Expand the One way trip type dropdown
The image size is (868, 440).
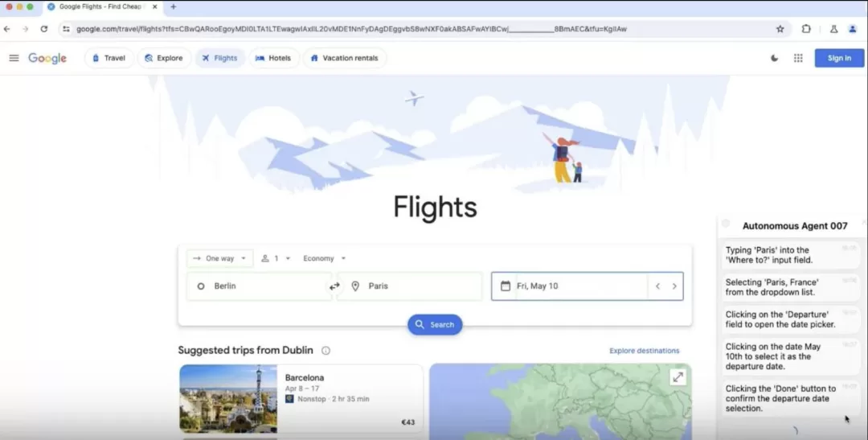[219, 258]
